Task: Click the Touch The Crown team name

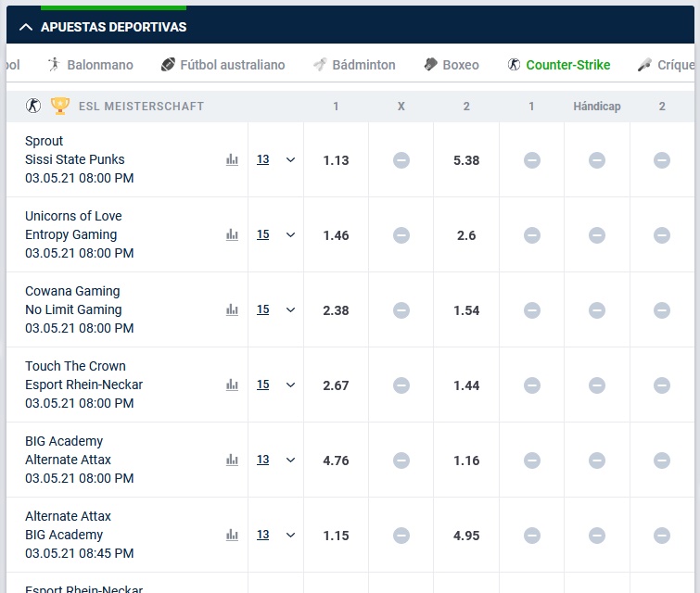Action: [x=75, y=366]
